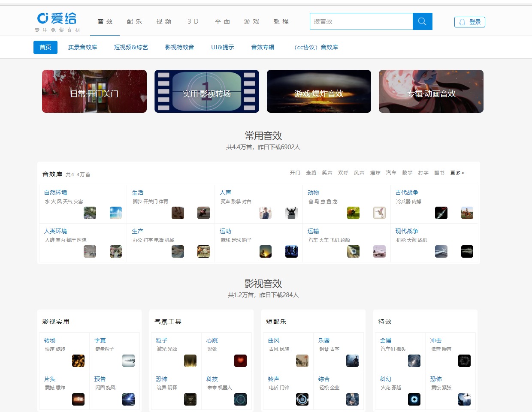The height and width of the screenshot is (412, 532).
Task: Click the red heart 心跳 thumbnail icon
Action: pos(240,361)
